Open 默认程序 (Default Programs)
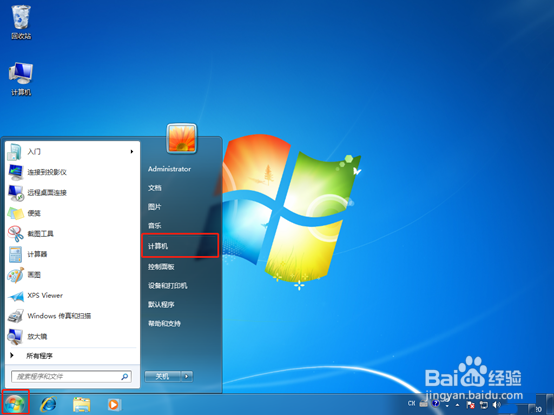 click(161, 304)
